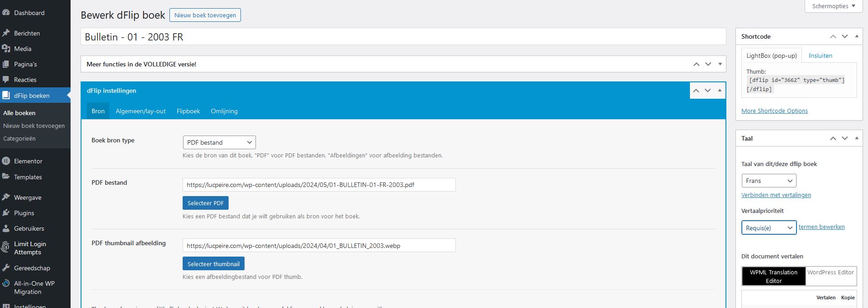Move dFlip instellingen panel down
This screenshot has width=868, height=308.
pos(708,91)
